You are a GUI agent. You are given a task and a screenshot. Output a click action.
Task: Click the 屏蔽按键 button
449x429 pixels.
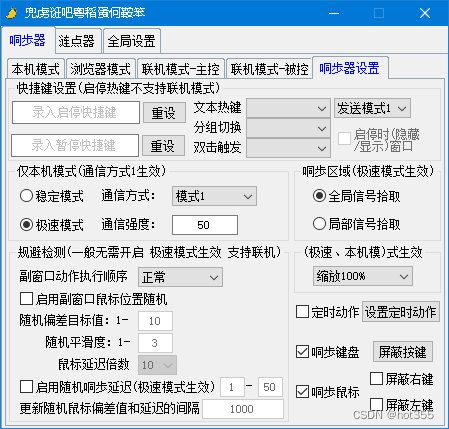tap(403, 352)
